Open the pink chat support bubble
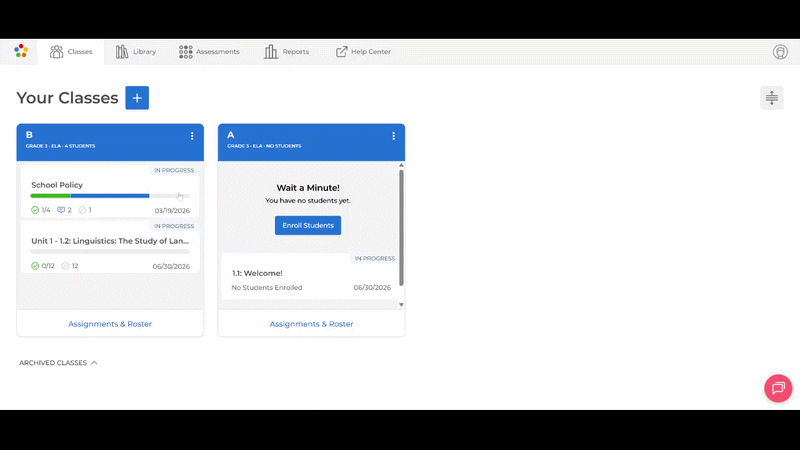 pos(777,388)
